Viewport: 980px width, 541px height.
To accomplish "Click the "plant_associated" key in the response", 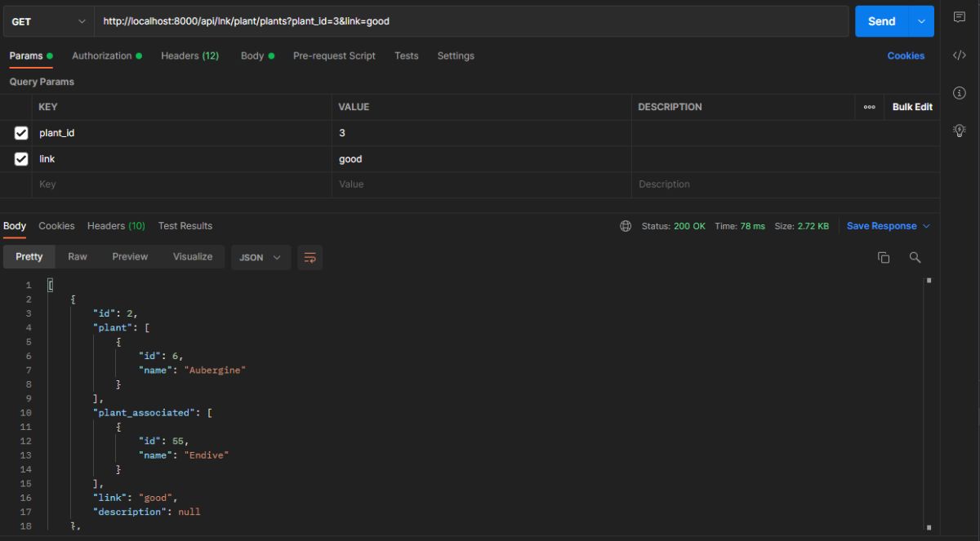I will tap(145, 413).
